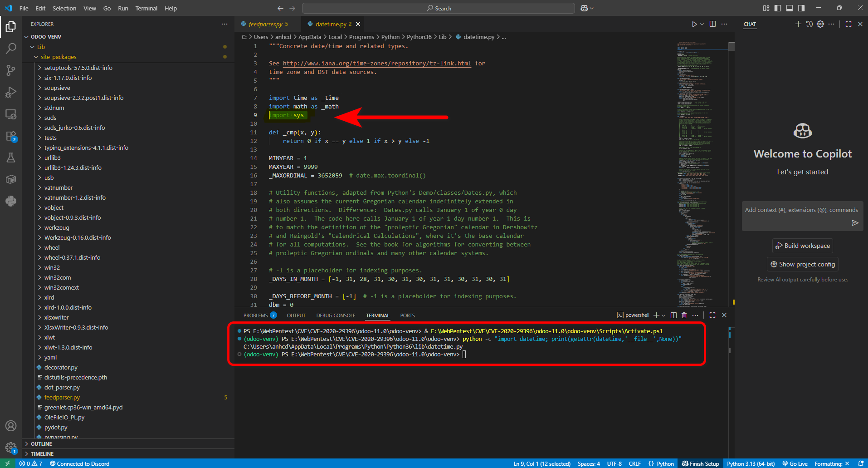Open new terminal launch profile dropdown
Image resolution: width=868 pixels, height=468 pixels.
664,315
